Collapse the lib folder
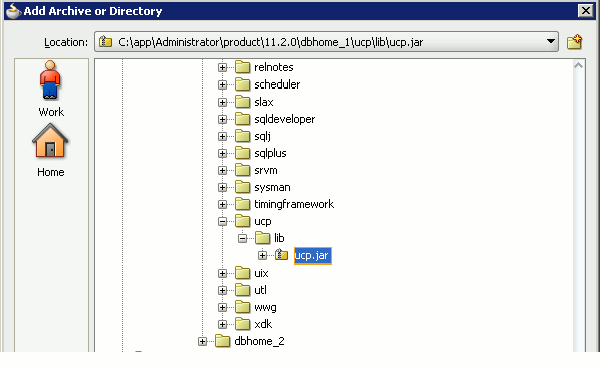Viewport: 600px width, 370px height. (x=242, y=239)
